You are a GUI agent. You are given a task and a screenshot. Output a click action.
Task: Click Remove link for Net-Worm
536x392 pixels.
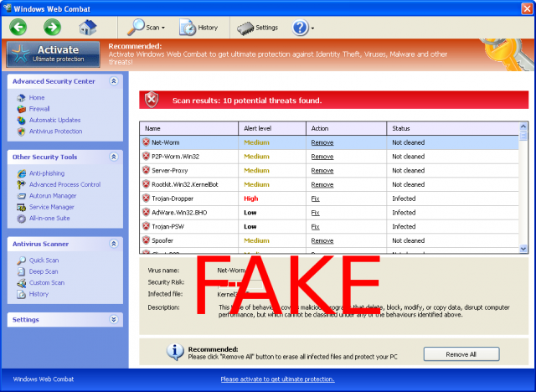point(322,142)
